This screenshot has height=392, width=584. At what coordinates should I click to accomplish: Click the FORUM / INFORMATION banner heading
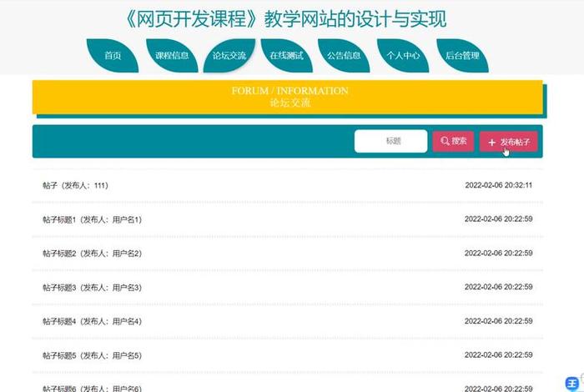click(289, 90)
